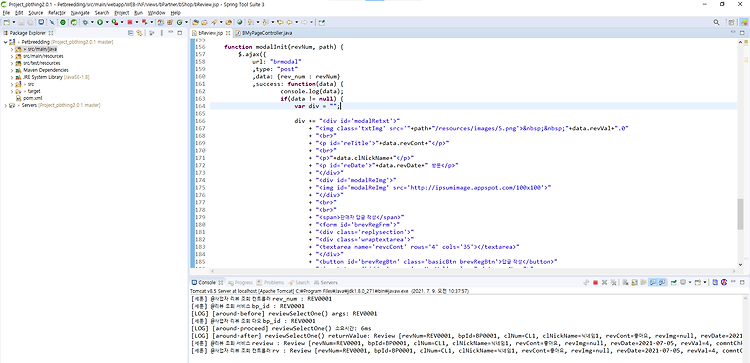Collapse All in Package Explorer
The width and height of the screenshot is (750, 363).
pos(131,33)
